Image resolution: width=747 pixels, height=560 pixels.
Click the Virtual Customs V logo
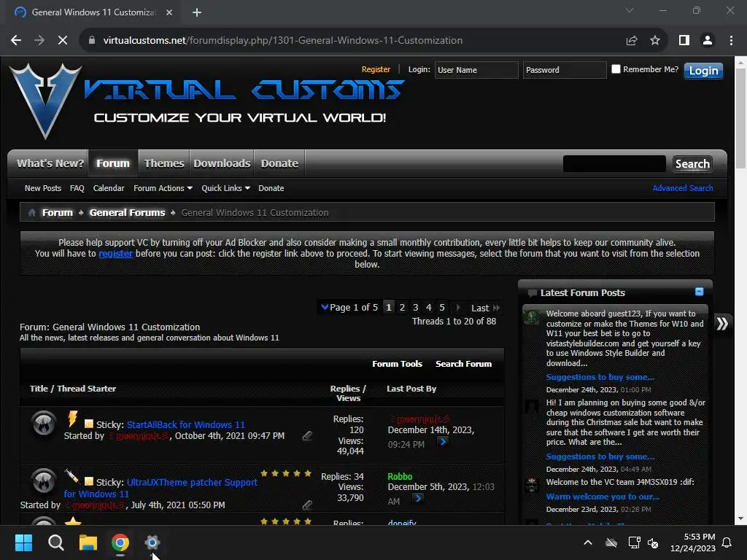coord(45,101)
